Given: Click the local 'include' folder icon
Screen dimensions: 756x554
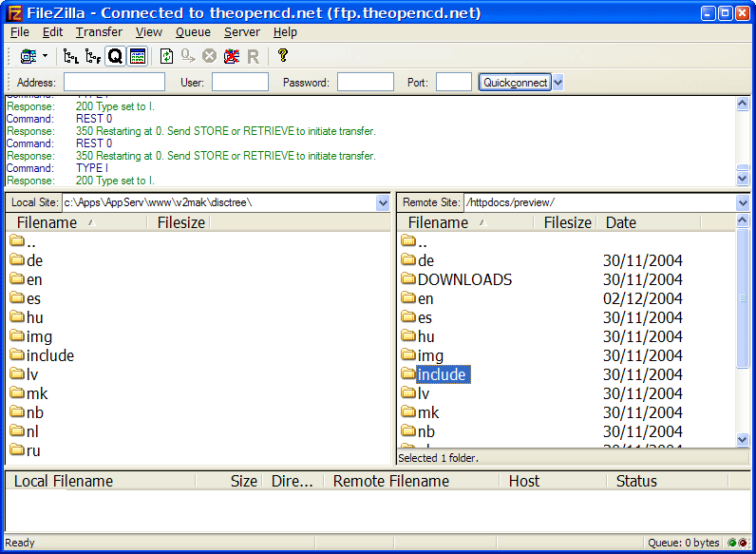Looking at the screenshot, I should 17,354.
